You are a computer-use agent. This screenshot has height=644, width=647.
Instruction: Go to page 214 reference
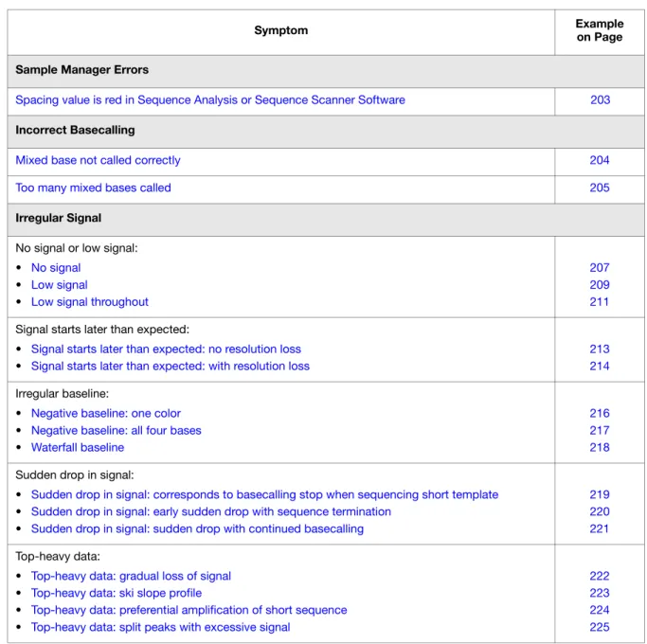point(600,366)
